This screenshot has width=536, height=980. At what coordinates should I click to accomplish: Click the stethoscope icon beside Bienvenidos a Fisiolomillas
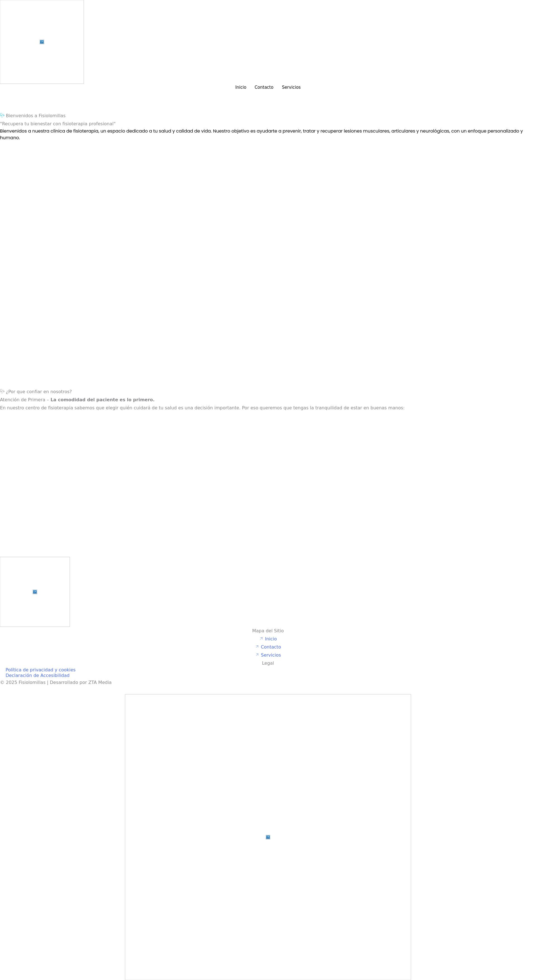[x=2, y=115]
